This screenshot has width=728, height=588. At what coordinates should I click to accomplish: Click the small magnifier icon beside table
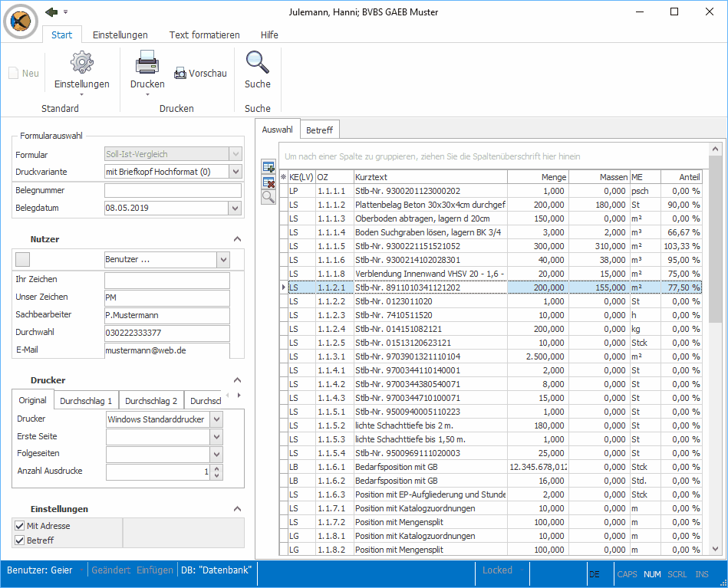pyautogui.click(x=268, y=197)
